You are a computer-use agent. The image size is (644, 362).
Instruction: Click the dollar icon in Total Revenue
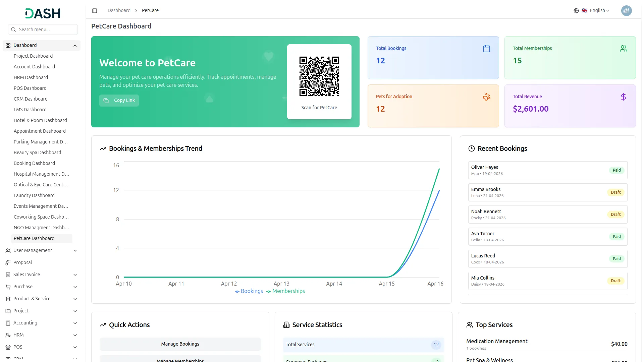(623, 97)
